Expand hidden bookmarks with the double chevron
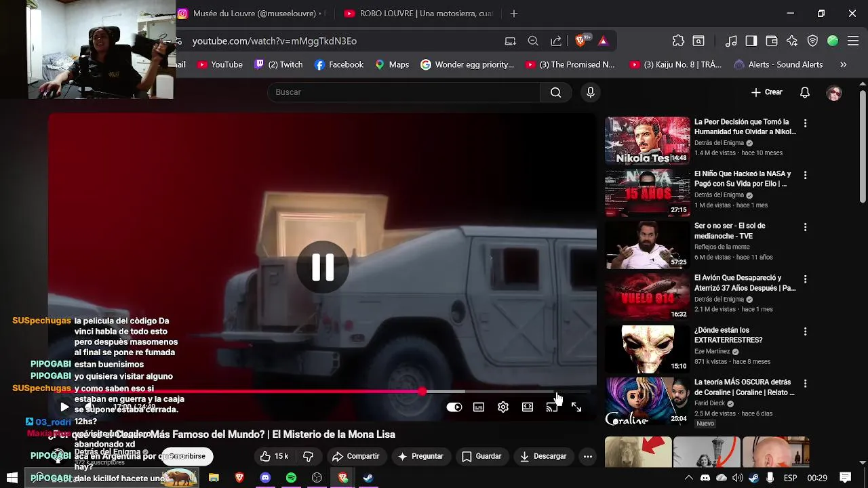868x488 pixels. tap(843, 64)
